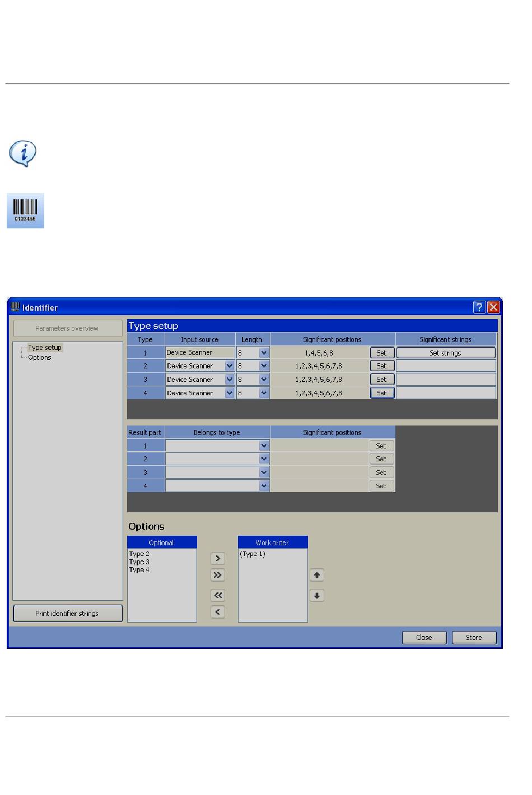Click the Input source column header
This screenshot has width=532, height=795.
tap(200, 339)
